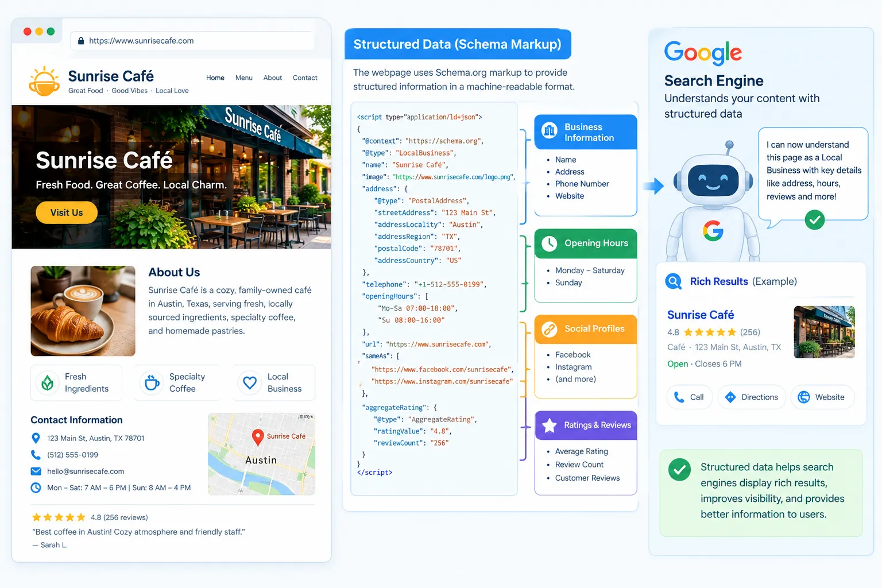The width and height of the screenshot is (882, 588).
Task: Click the "Open · Closes 6 PM" status text
Action: (x=705, y=364)
